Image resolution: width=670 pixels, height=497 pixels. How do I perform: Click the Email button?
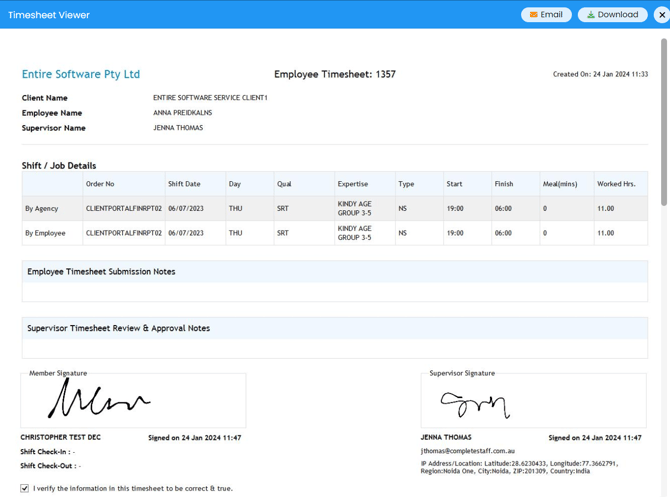click(x=546, y=15)
